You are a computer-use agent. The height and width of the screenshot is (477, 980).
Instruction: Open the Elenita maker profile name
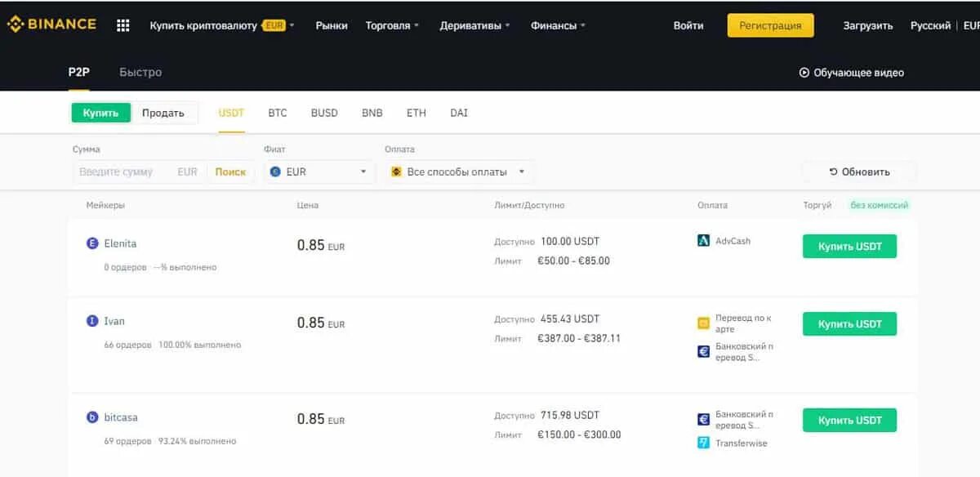[x=120, y=243]
